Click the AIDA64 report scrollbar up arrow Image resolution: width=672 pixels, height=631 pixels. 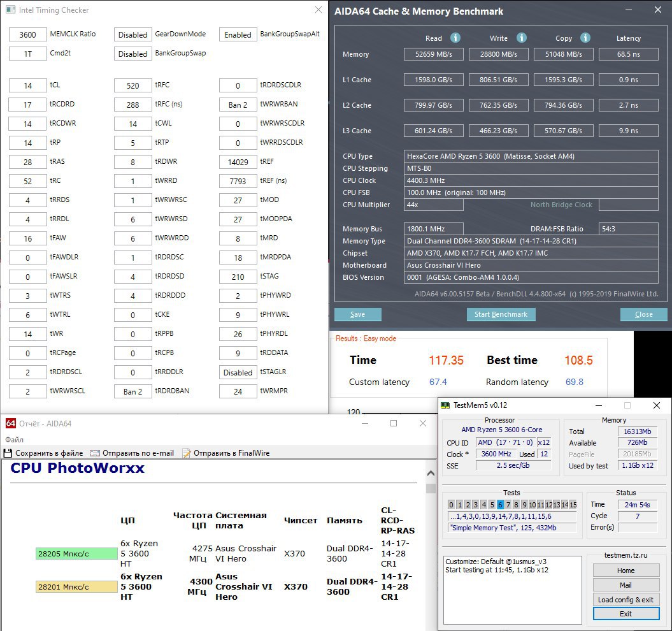tap(431, 473)
